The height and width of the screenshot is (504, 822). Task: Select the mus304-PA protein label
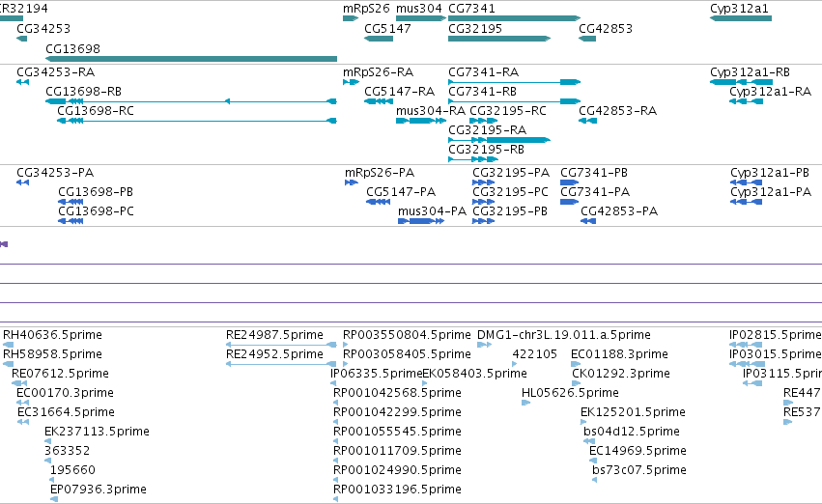(432, 211)
